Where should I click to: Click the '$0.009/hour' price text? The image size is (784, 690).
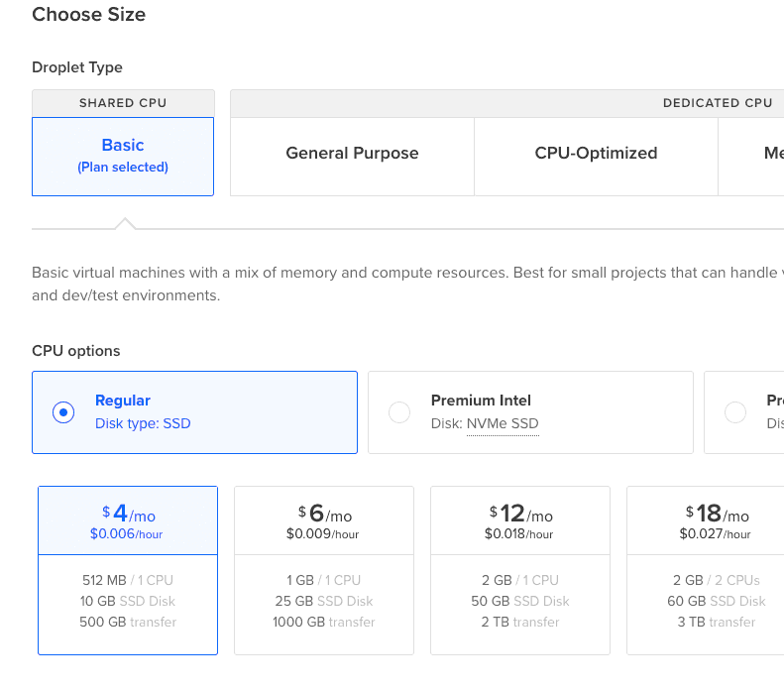coord(322,534)
